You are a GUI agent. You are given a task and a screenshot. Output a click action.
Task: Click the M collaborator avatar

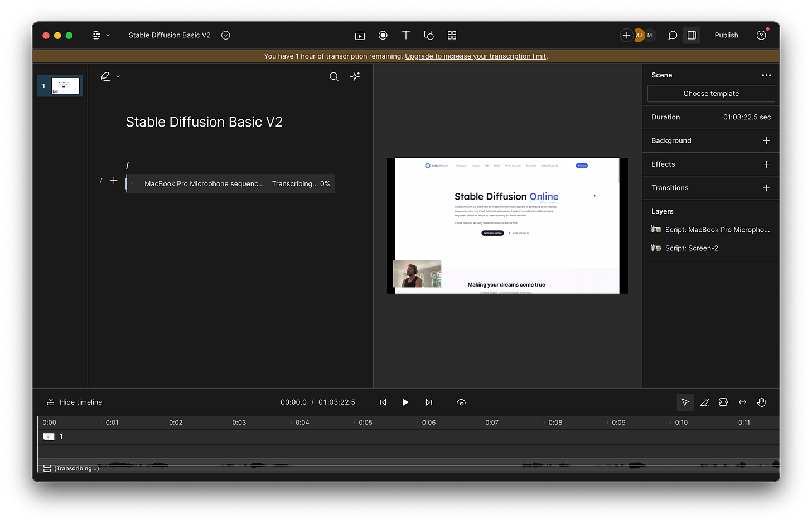[x=650, y=35]
